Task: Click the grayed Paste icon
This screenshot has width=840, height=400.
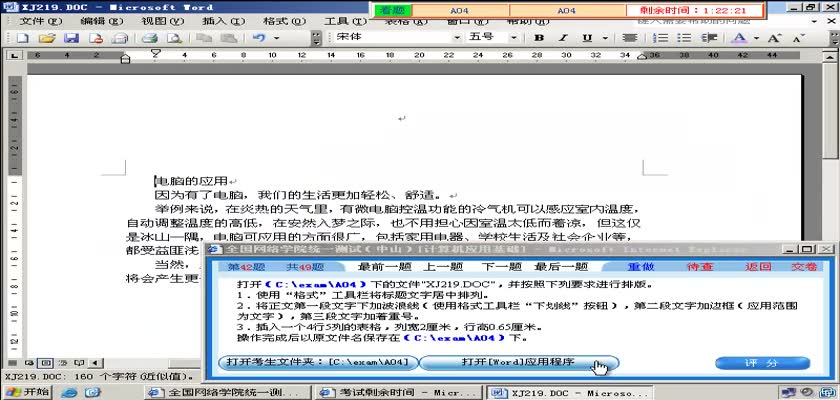Action: click(229, 38)
